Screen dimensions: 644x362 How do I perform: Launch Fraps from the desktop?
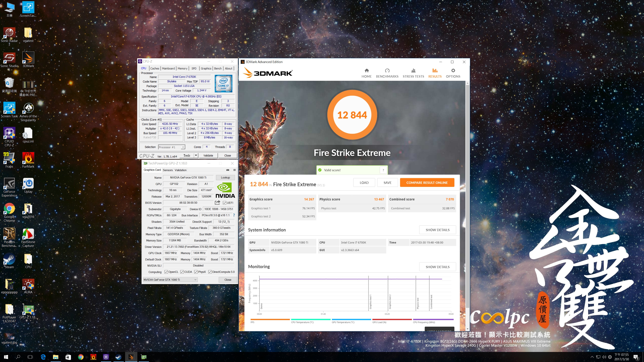[x=9, y=160]
